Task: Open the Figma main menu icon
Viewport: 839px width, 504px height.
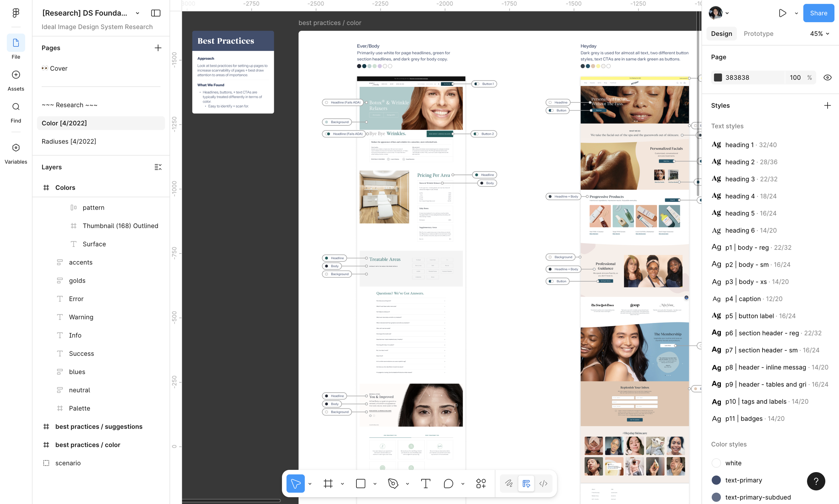Action: coord(16,13)
